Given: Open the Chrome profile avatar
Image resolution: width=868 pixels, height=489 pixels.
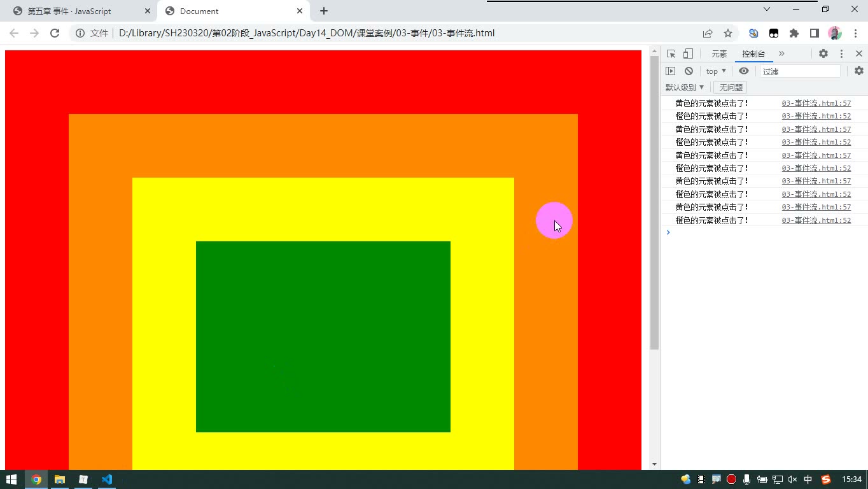Looking at the screenshot, I should (x=835, y=33).
